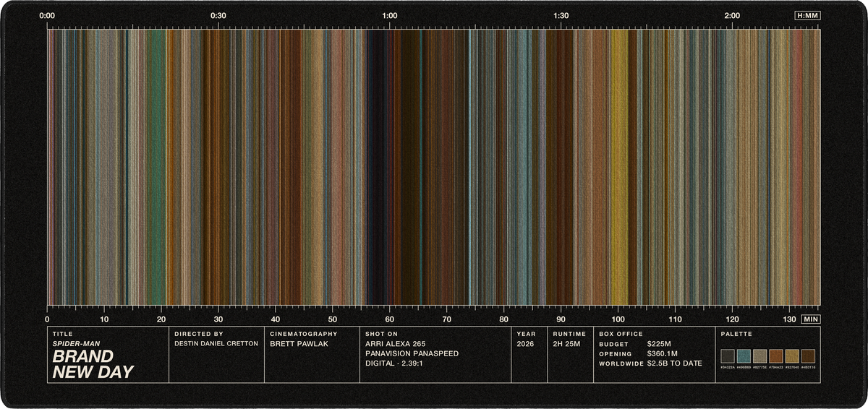Select the 1:30 time marker
The height and width of the screenshot is (409, 868).
pos(561,15)
